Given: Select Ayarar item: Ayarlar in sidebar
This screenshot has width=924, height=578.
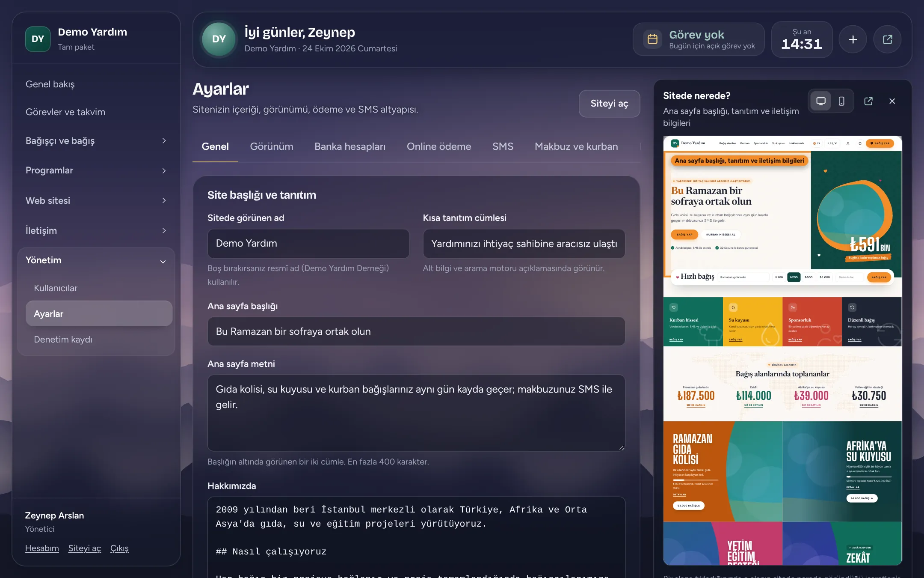Looking at the screenshot, I should [99, 314].
